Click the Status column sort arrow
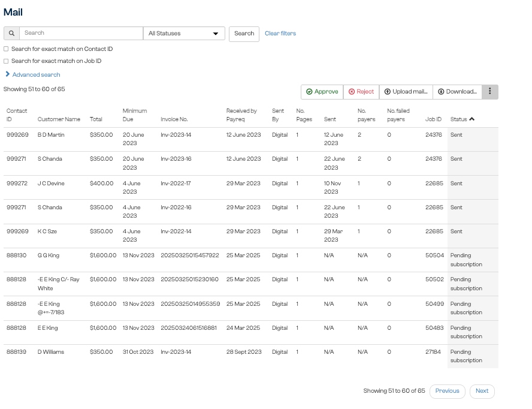 pyautogui.click(x=471, y=119)
